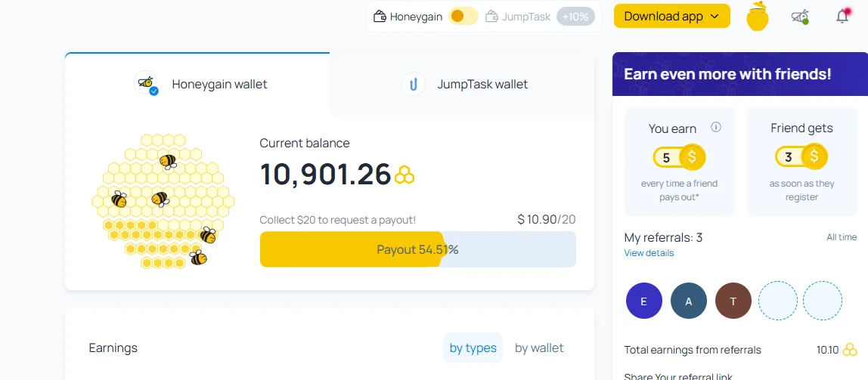Click the info icon next to You earn

(716, 127)
